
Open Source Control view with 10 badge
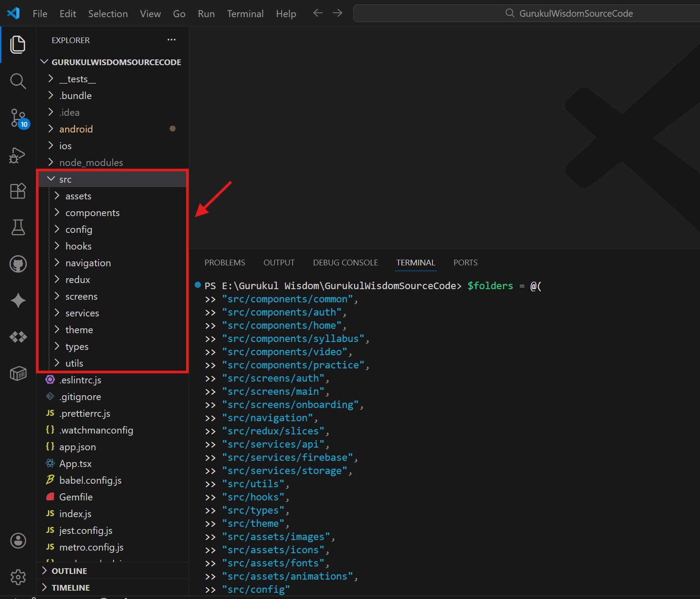point(18,118)
